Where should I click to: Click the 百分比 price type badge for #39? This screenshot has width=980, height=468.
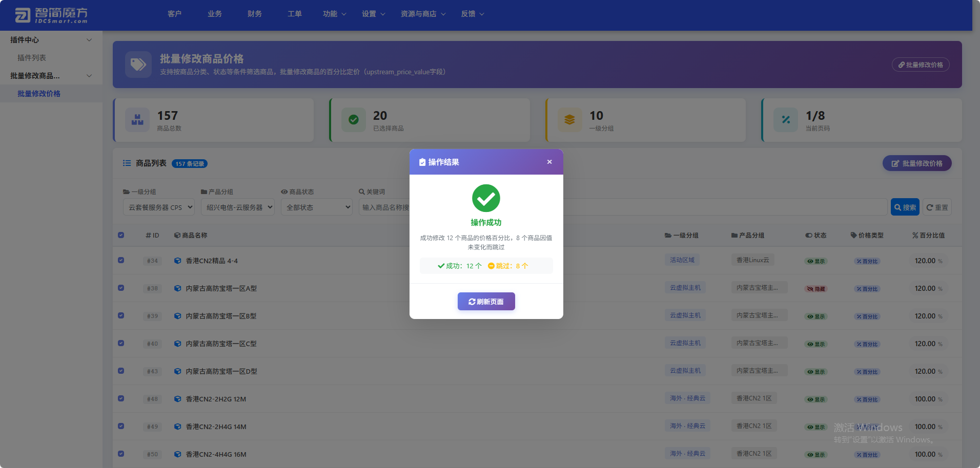867,316
